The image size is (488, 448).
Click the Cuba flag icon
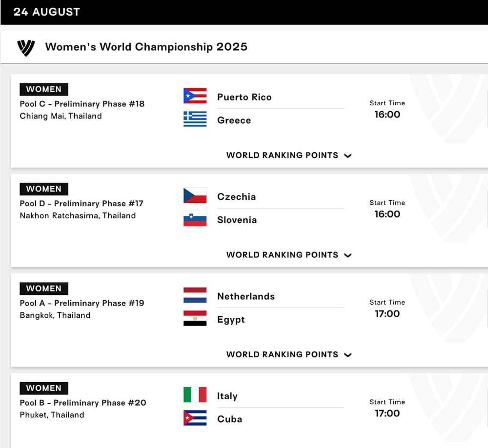pyautogui.click(x=195, y=418)
